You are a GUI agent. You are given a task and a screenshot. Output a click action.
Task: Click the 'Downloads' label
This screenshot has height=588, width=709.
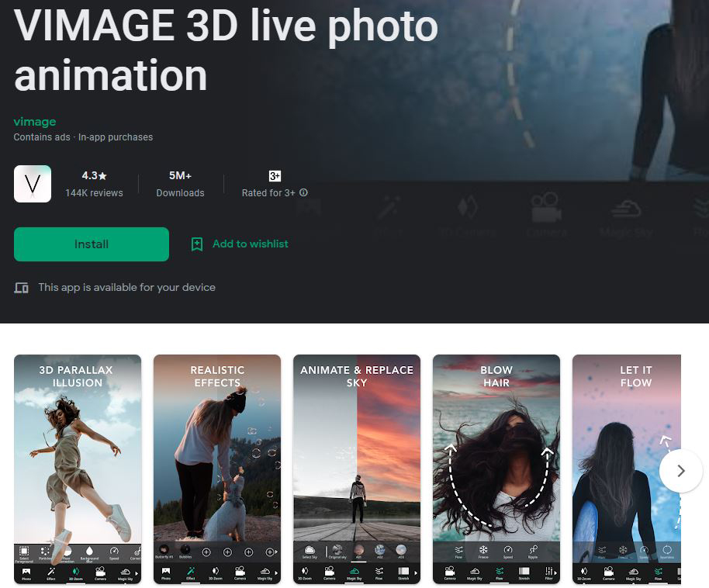pyautogui.click(x=181, y=192)
